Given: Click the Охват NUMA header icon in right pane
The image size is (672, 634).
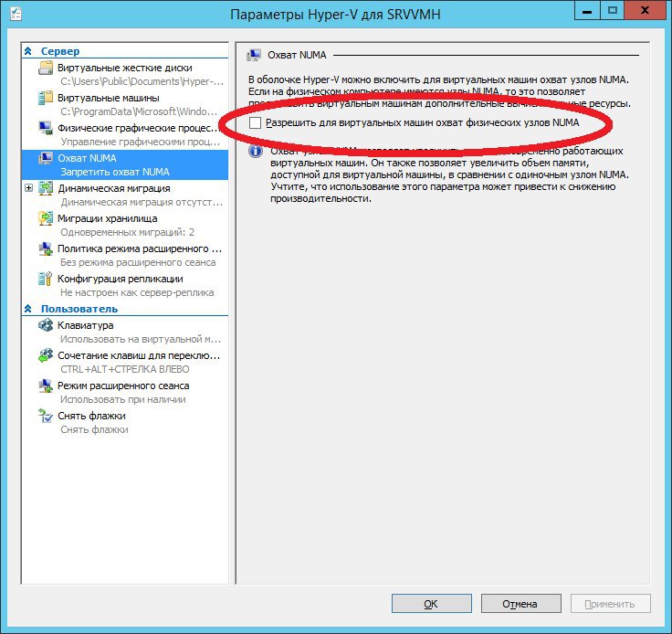Looking at the screenshot, I should coord(254,56).
